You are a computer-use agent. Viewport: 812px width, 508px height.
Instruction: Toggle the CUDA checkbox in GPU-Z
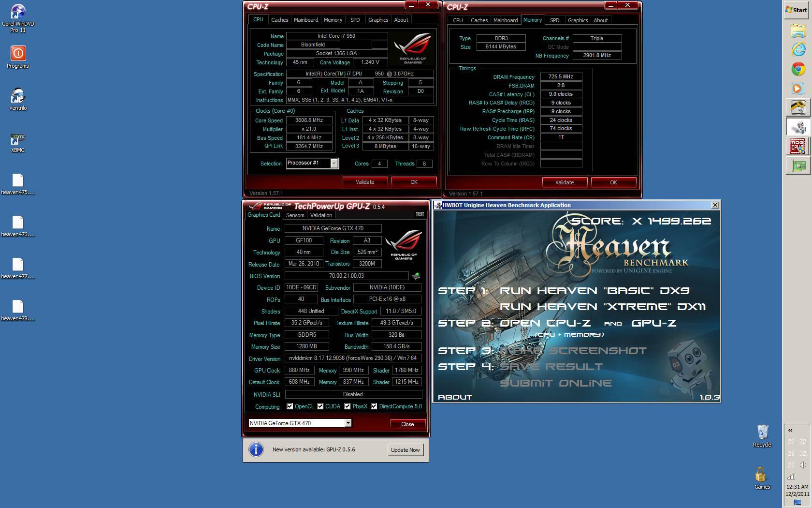pyautogui.click(x=320, y=406)
